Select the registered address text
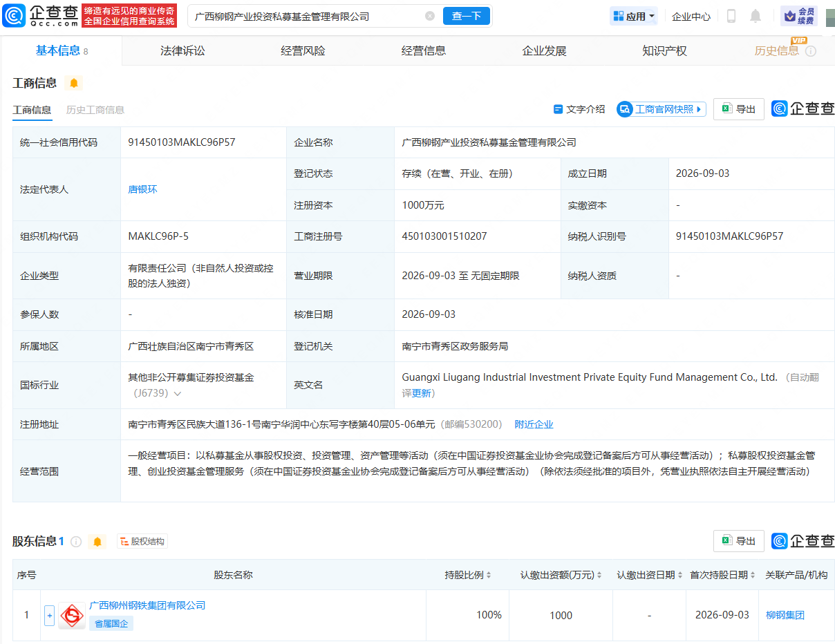The image size is (835, 644). 282,424
